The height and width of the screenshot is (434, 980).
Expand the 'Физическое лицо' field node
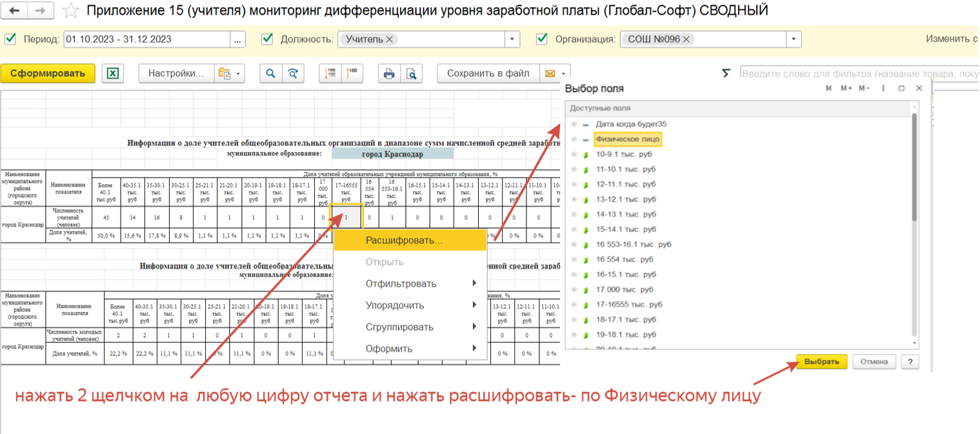(x=574, y=139)
